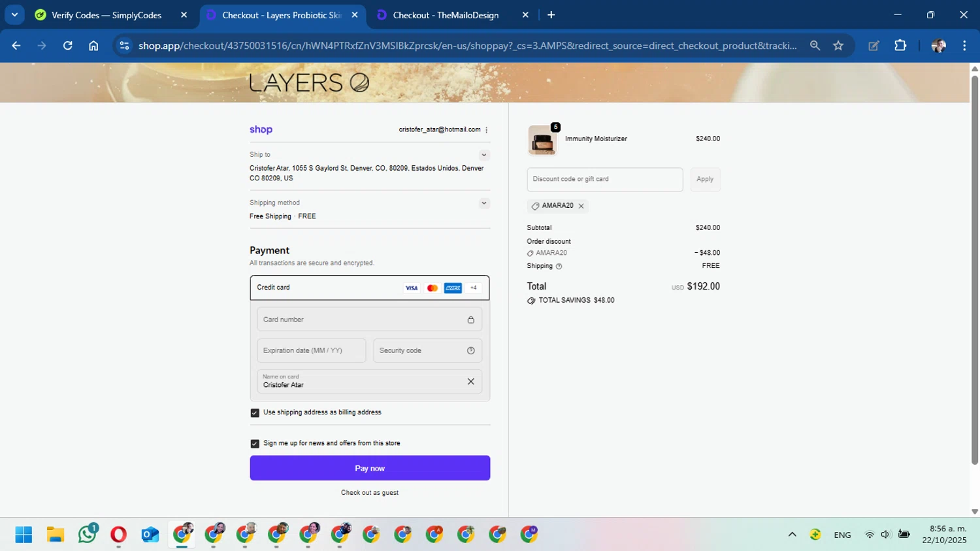Click Check out as guest link
The width and height of the screenshot is (980, 551).
[x=370, y=493]
